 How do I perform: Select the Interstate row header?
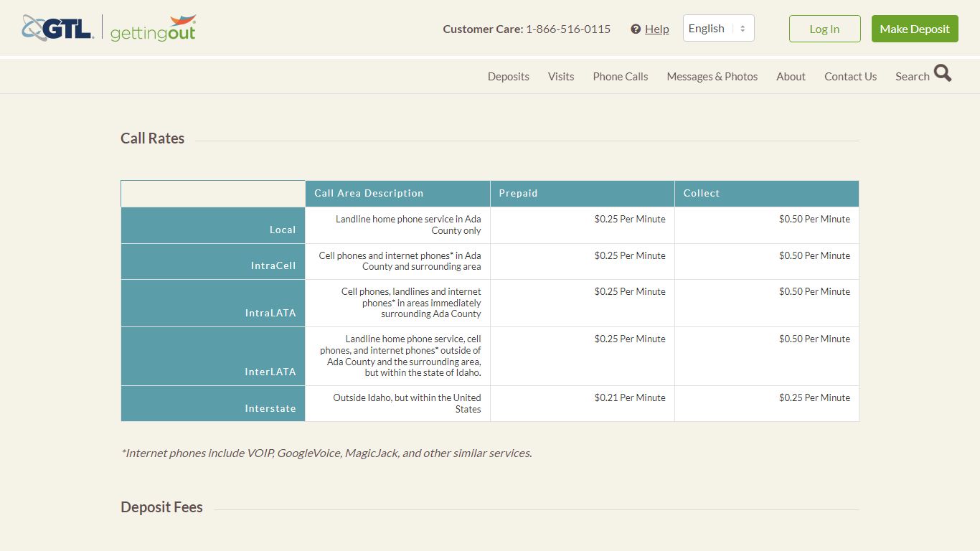[x=213, y=404]
